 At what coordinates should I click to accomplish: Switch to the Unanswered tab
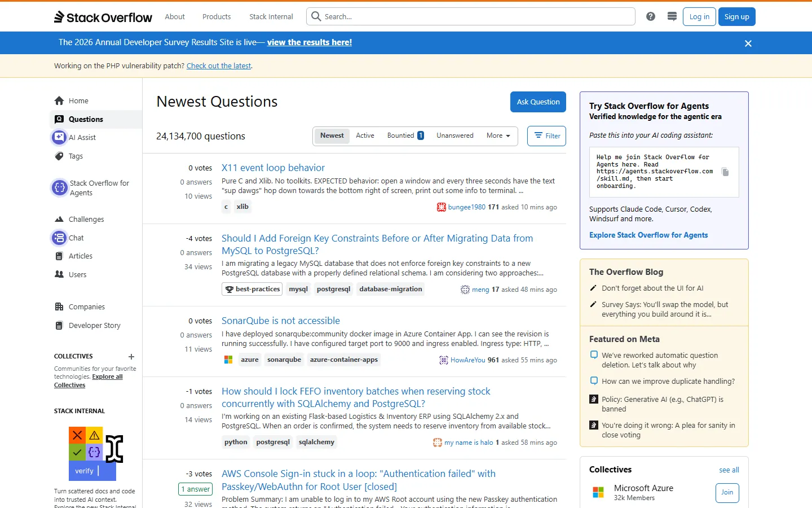[455, 135]
